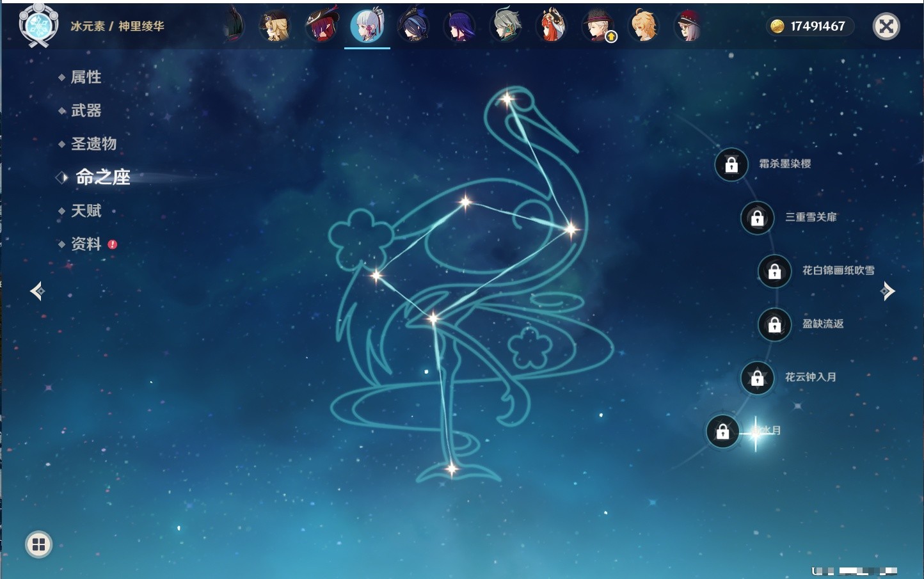Viewport: 924px width, 579px height.
Task: Click the bright glowing star near bottom lock
Action: click(756, 433)
